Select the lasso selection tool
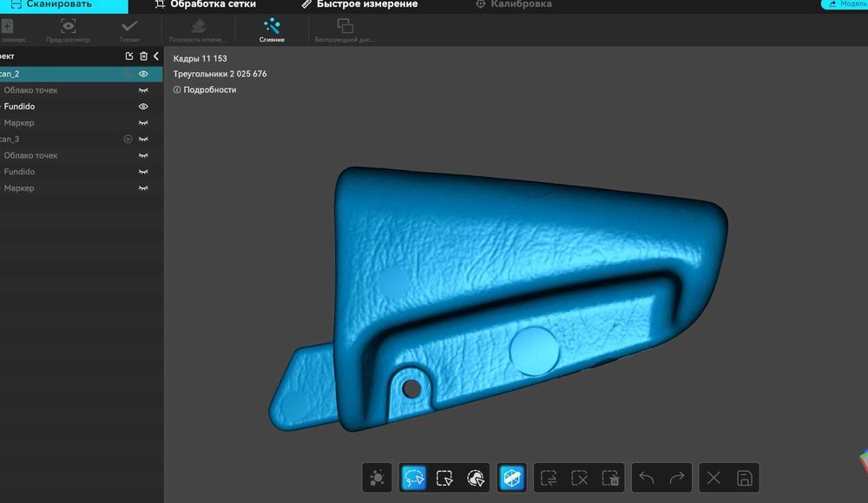This screenshot has width=868, height=503. (413, 478)
